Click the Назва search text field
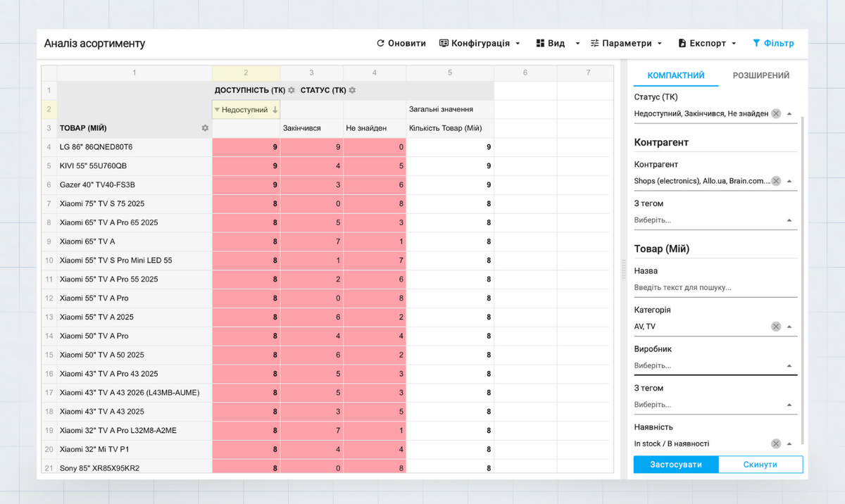The width and height of the screenshot is (845, 504). (715, 287)
